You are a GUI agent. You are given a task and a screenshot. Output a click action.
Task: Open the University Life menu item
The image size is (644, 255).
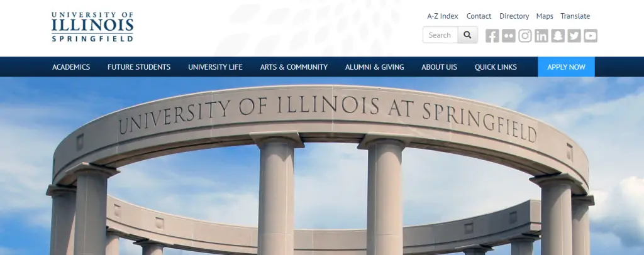click(x=215, y=67)
